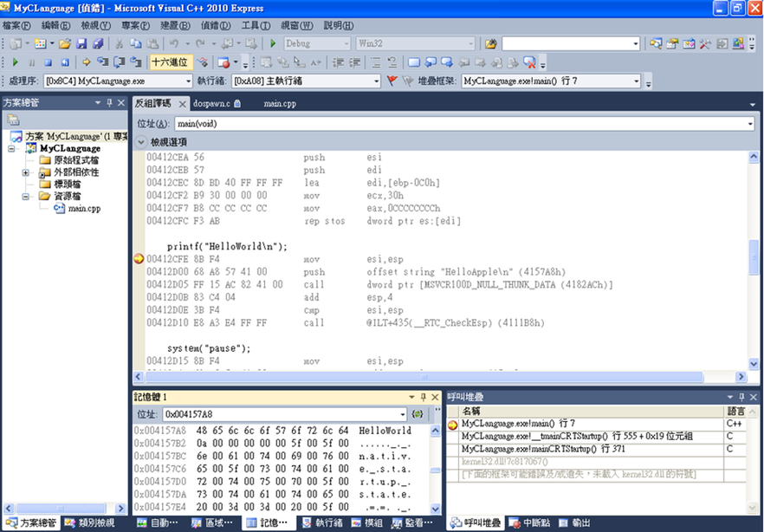Open the thread dropdown showing 0xA08
Viewport: 764px width, 532px height.
point(376,81)
